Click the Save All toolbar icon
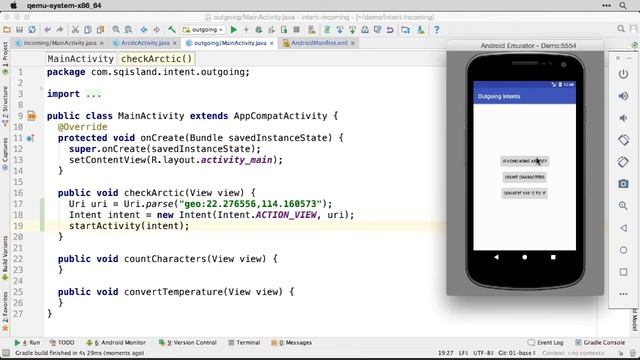The width and height of the screenshot is (640, 360). tap(19, 30)
